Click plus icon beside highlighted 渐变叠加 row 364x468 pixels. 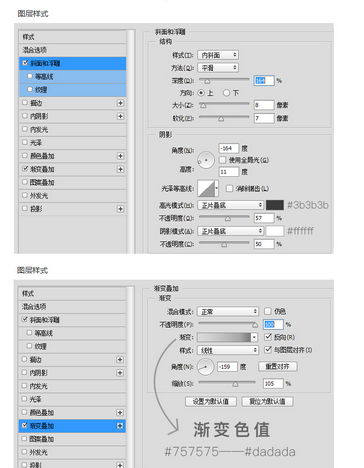tap(120, 426)
